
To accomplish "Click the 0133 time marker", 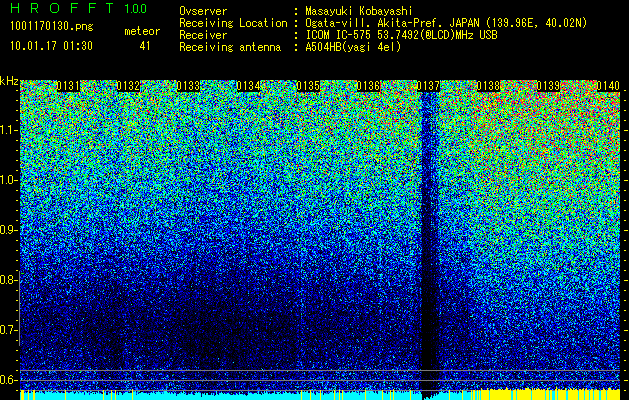I will (188, 86).
